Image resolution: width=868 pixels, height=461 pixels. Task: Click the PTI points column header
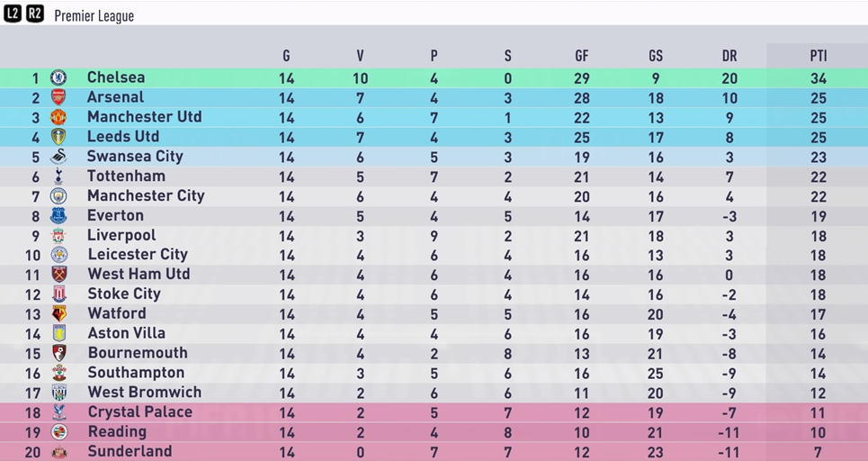819,56
